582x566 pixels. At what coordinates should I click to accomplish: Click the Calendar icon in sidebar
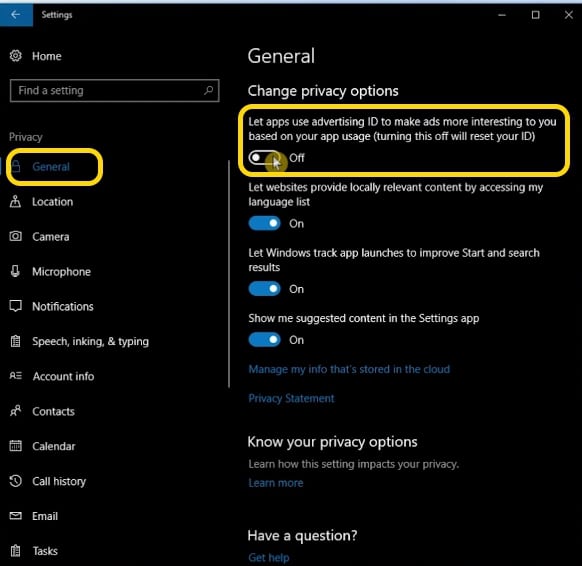coord(16,446)
